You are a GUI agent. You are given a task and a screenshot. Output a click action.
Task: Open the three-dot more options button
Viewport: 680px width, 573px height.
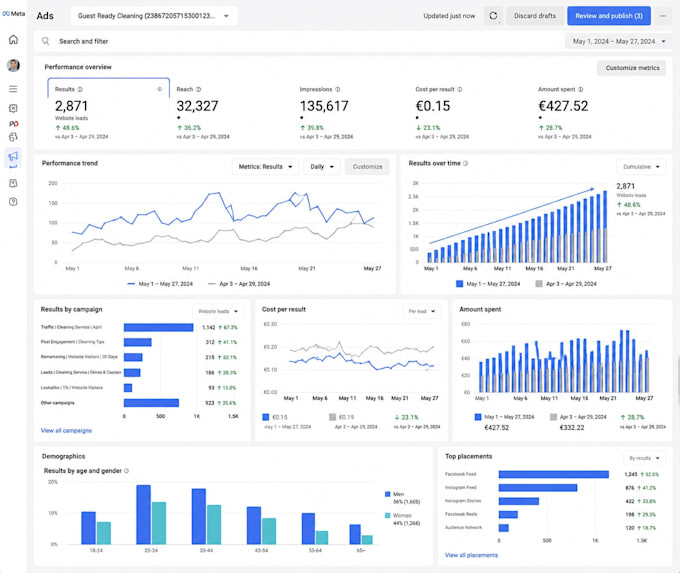coord(663,16)
